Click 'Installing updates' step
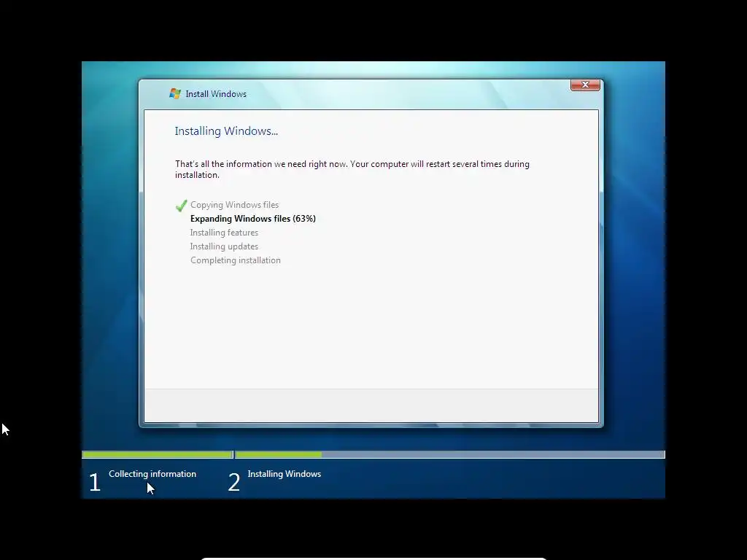 [225, 246]
